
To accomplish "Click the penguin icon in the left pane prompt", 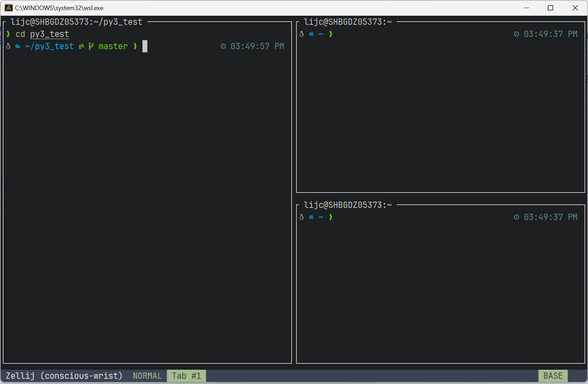I will [8, 46].
